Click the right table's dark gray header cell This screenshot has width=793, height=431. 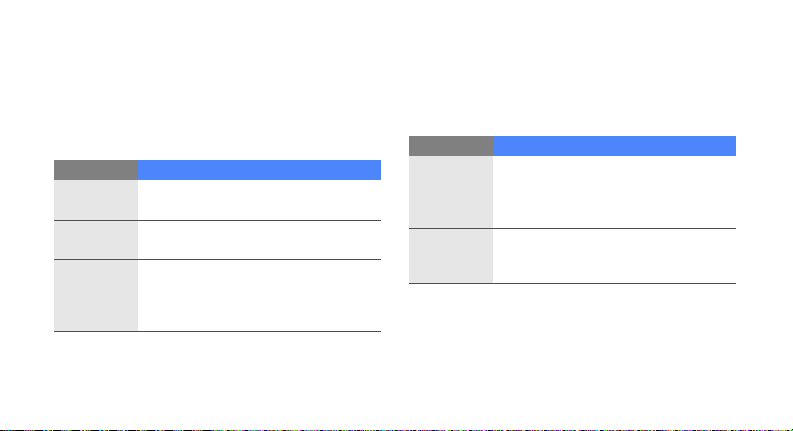coord(451,146)
